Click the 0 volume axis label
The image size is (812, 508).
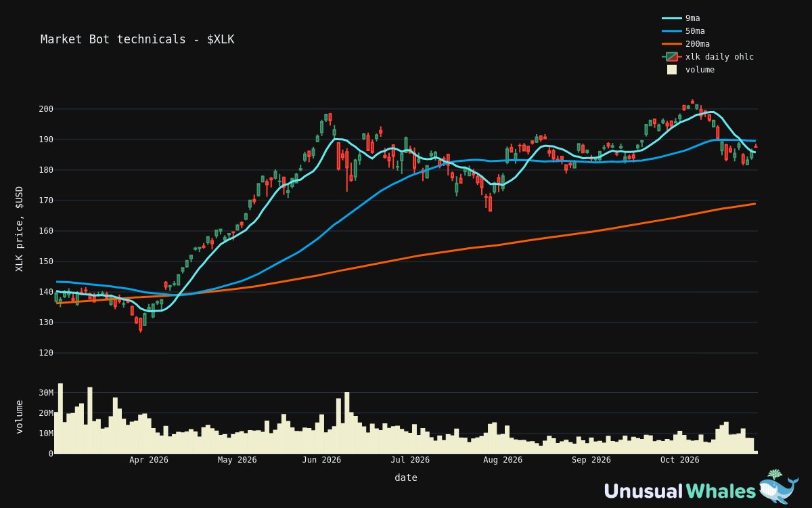pyautogui.click(x=51, y=454)
